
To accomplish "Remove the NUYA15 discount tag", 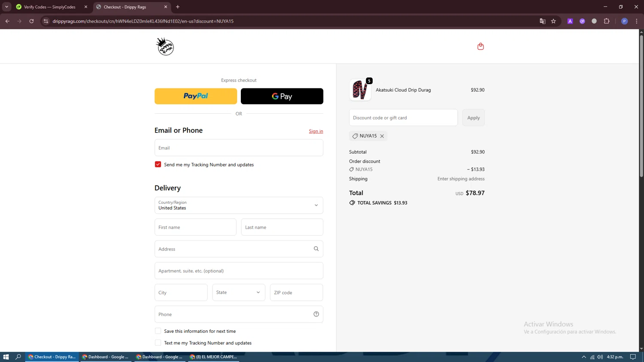I will click(x=382, y=136).
